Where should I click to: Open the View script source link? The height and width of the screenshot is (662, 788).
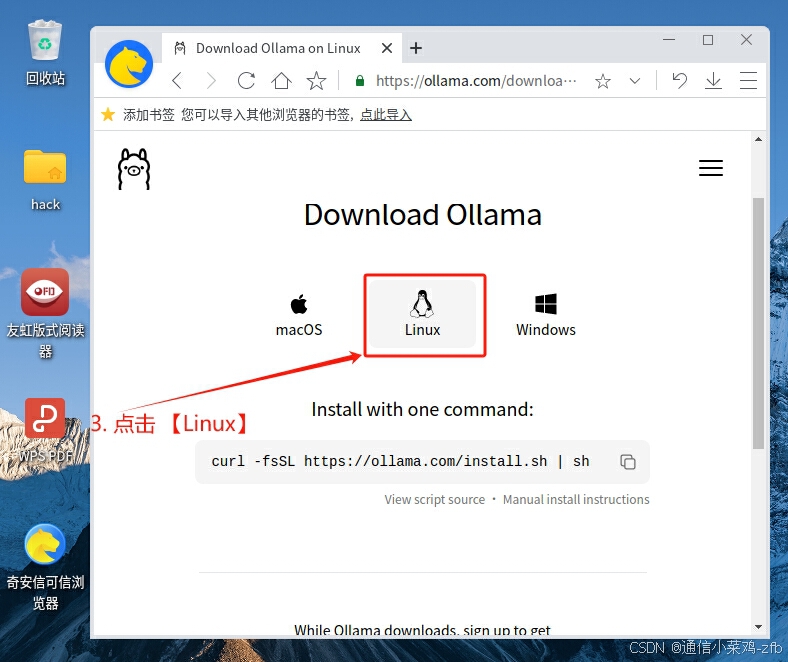pyautogui.click(x=435, y=499)
